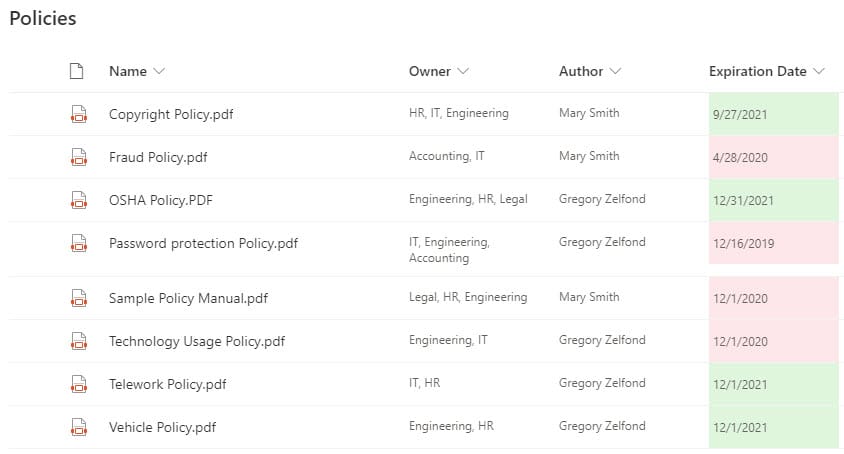Open the Expiration Date column dropdown chevron
The width and height of the screenshot is (844, 454).
point(819,71)
